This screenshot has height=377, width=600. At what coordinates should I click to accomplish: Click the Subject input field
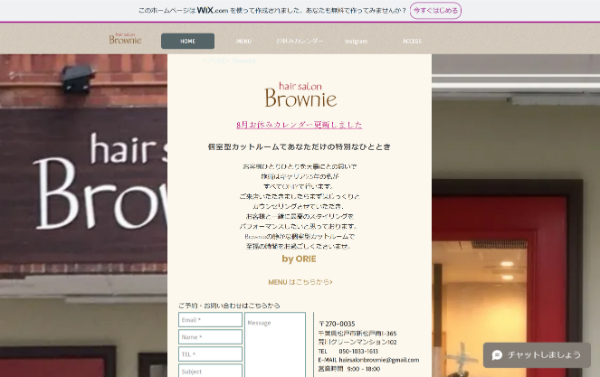click(x=210, y=371)
